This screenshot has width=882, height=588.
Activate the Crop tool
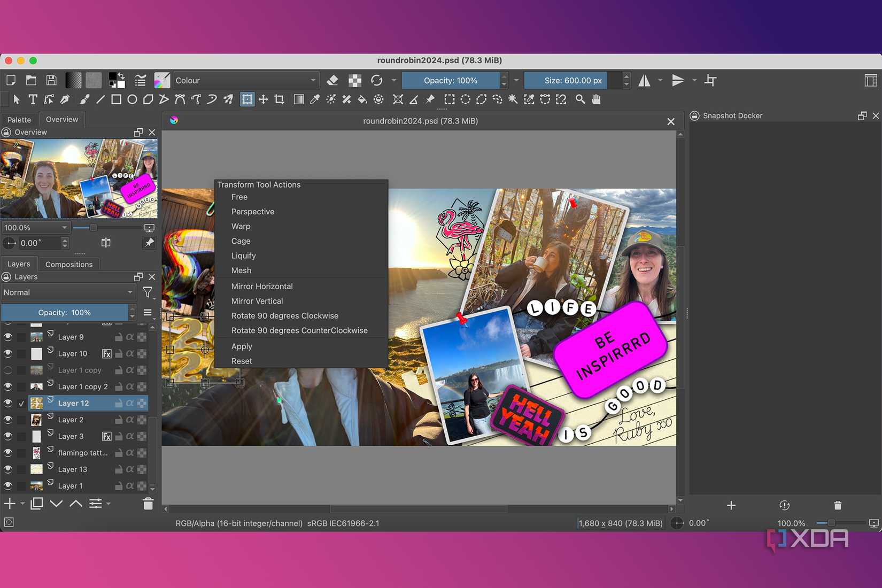[279, 99]
